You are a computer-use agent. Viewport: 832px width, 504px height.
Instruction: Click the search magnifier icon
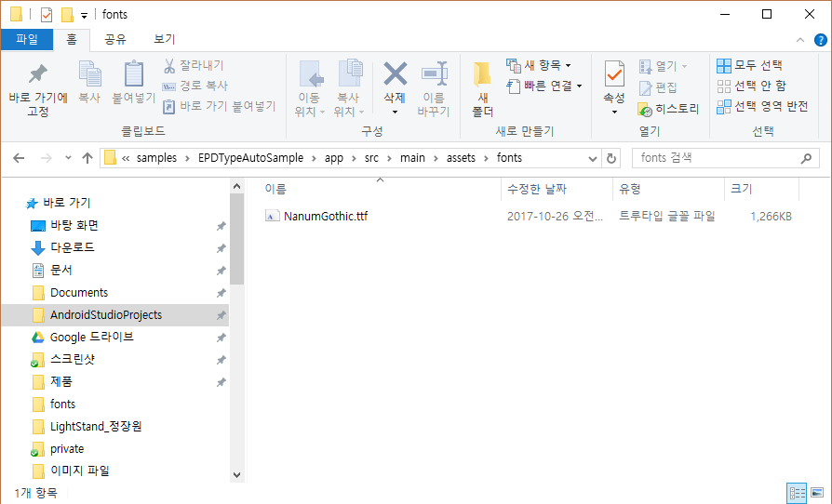(806, 158)
